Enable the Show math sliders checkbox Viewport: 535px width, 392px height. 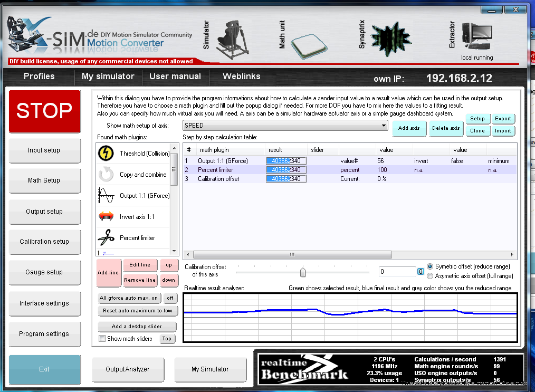[102, 339]
